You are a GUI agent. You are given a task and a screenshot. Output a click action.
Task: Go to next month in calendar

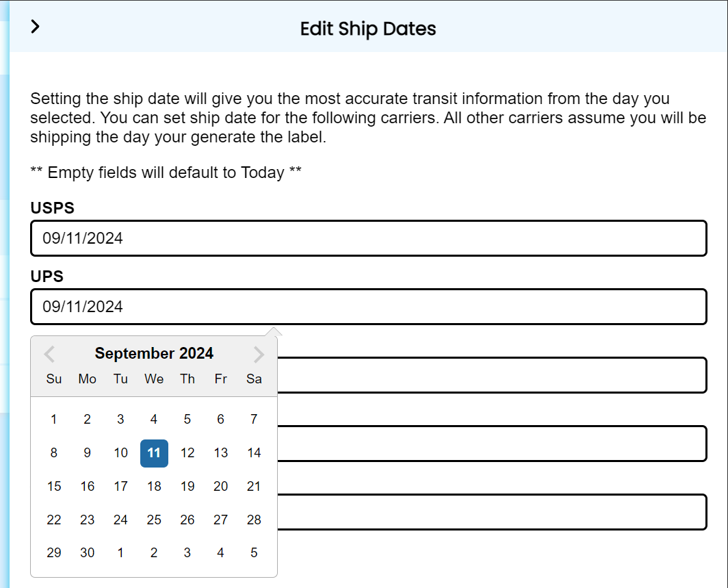[259, 354]
